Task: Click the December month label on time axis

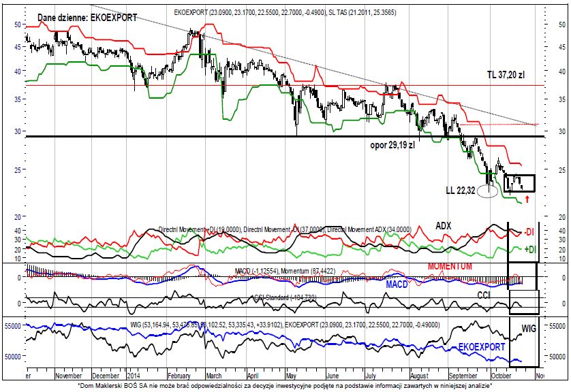Action: coord(106,375)
